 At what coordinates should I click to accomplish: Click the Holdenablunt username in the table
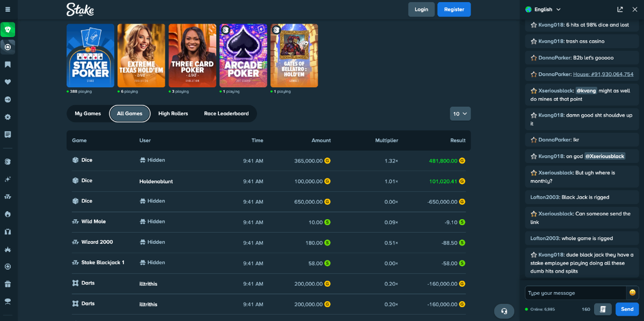coord(156,182)
